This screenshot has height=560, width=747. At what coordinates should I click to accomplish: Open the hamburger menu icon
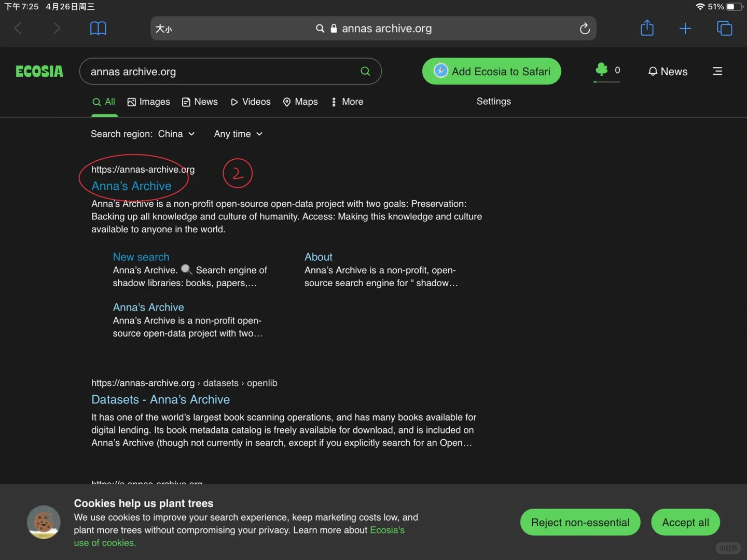[717, 71]
